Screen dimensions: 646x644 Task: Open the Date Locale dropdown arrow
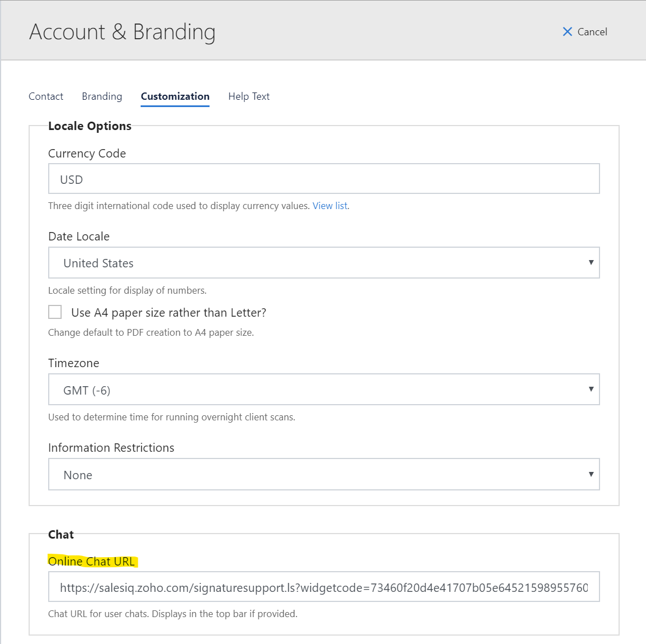tap(591, 262)
